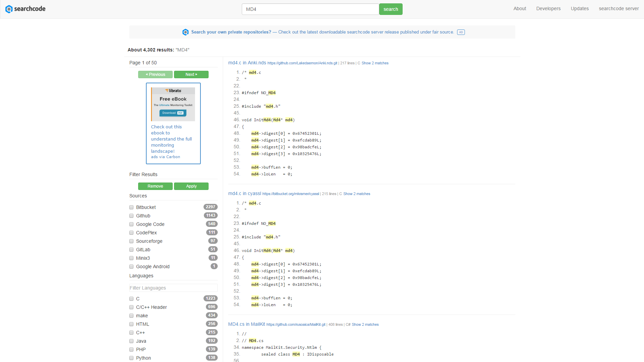Click the blue search icon in the banner
Image resolution: width=644 pixels, height=362 pixels.
186,32
